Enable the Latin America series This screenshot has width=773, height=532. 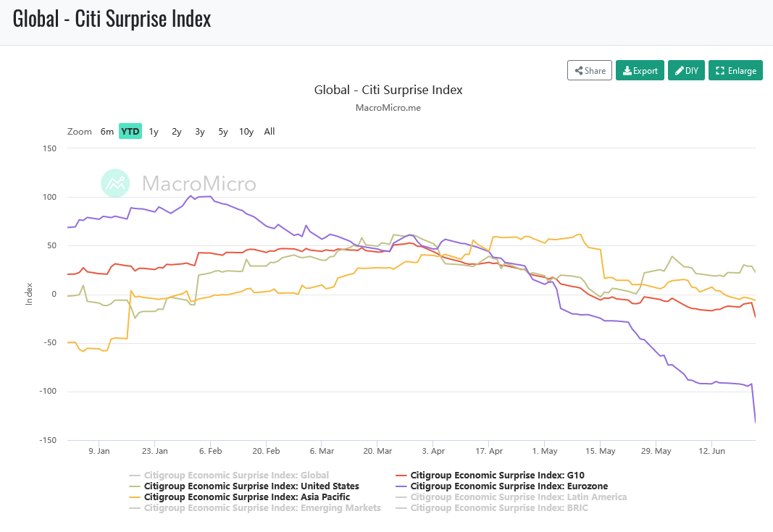pyautogui.click(x=518, y=497)
